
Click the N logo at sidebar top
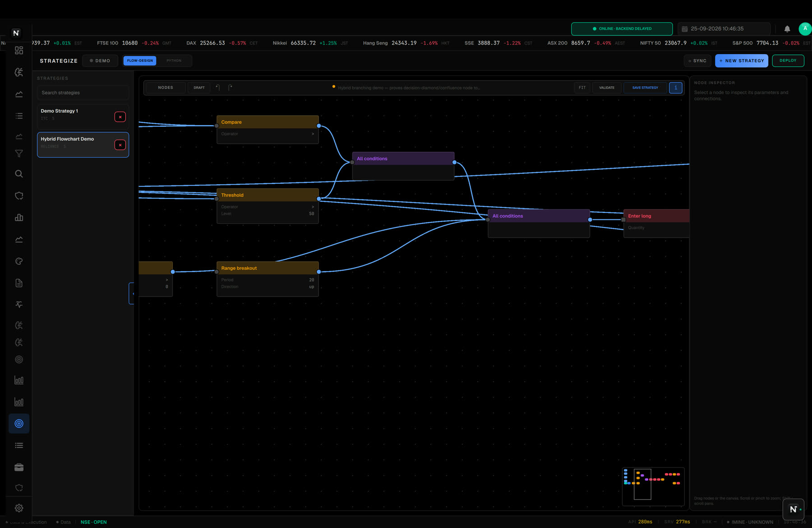[16, 33]
